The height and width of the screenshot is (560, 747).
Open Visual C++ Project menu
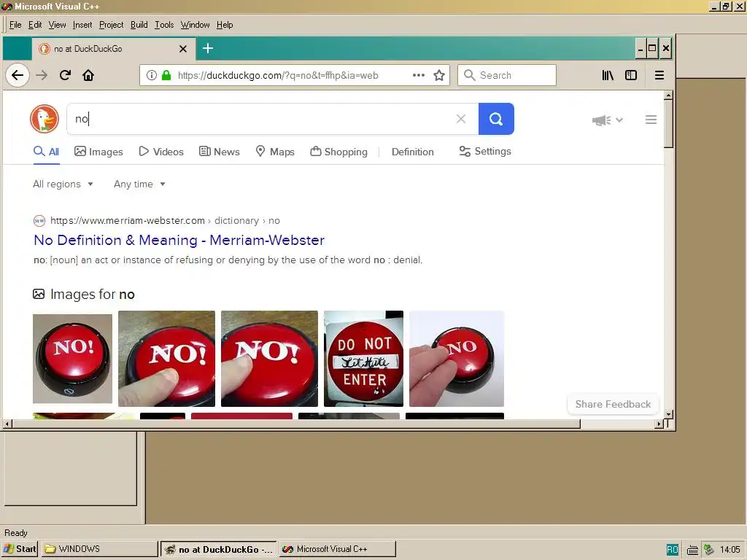[x=111, y=25]
